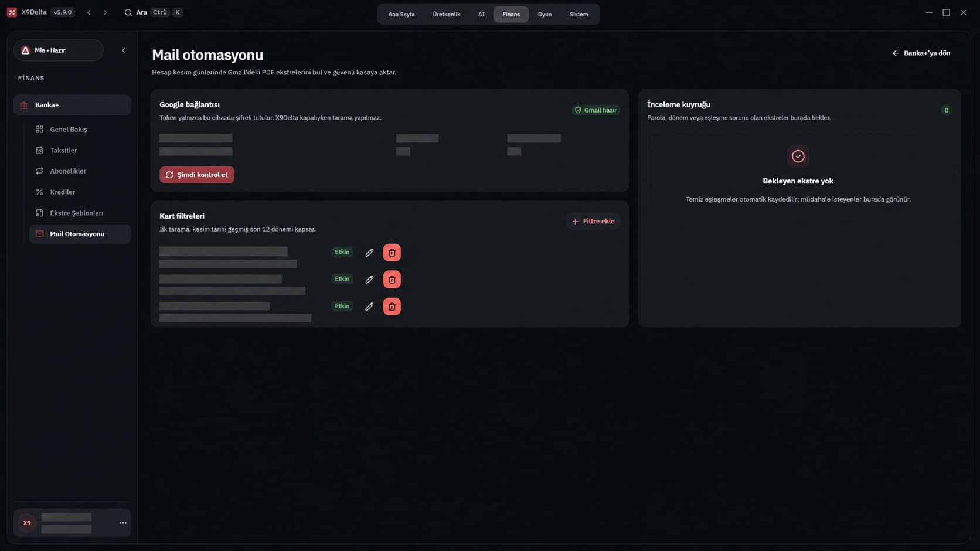Viewport: 980px width, 551px height.
Task: Click the Genel Bakış grid icon
Action: click(39, 129)
